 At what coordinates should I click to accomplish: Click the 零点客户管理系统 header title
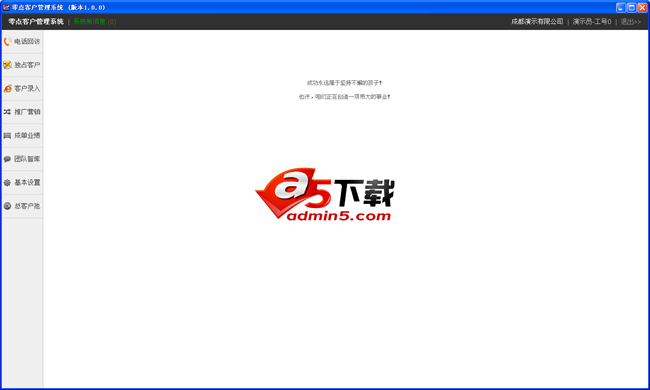coord(36,22)
